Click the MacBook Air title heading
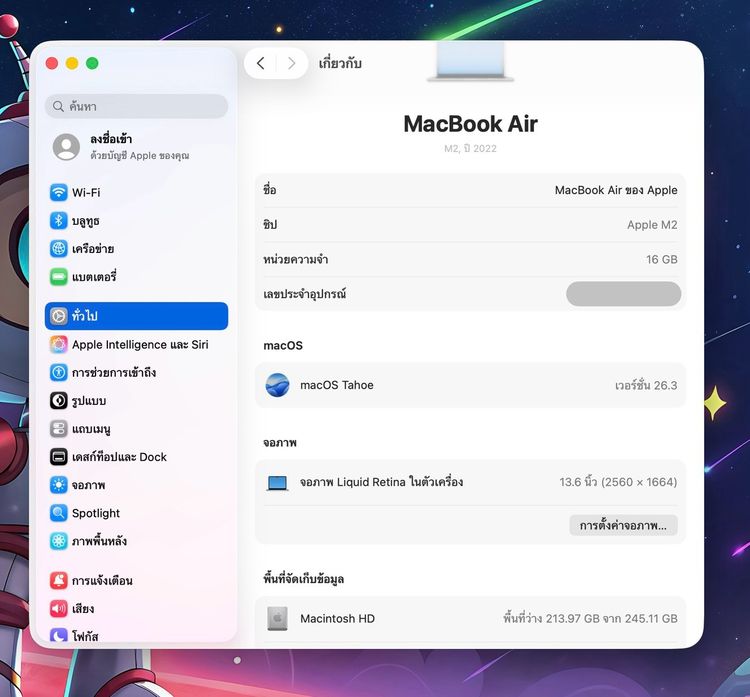This screenshot has width=750, height=697. pyautogui.click(x=471, y=124)
